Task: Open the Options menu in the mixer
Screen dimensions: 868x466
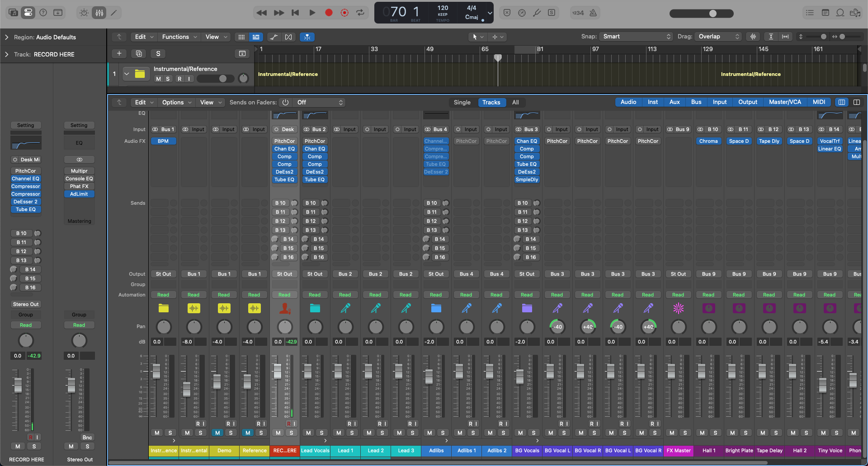Action: tap(173, 102)
